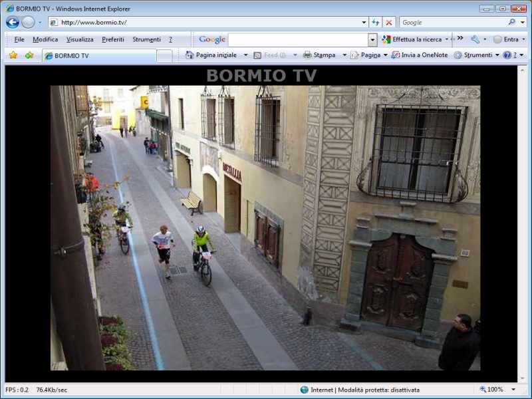Open the File menu
The image size is (532, 399).
(19, 39)
